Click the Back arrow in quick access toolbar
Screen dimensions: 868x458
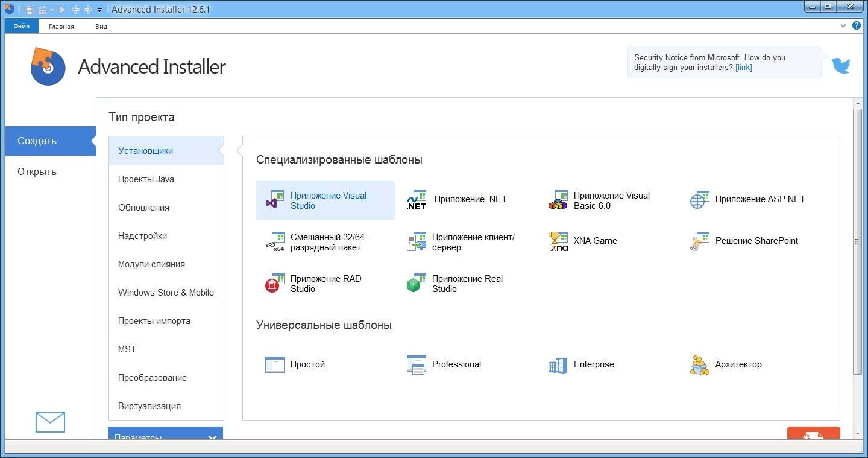pos(75,10)
